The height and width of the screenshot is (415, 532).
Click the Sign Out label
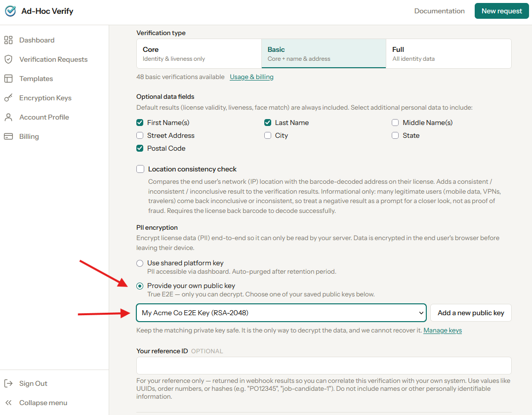[x=33, y=383]
